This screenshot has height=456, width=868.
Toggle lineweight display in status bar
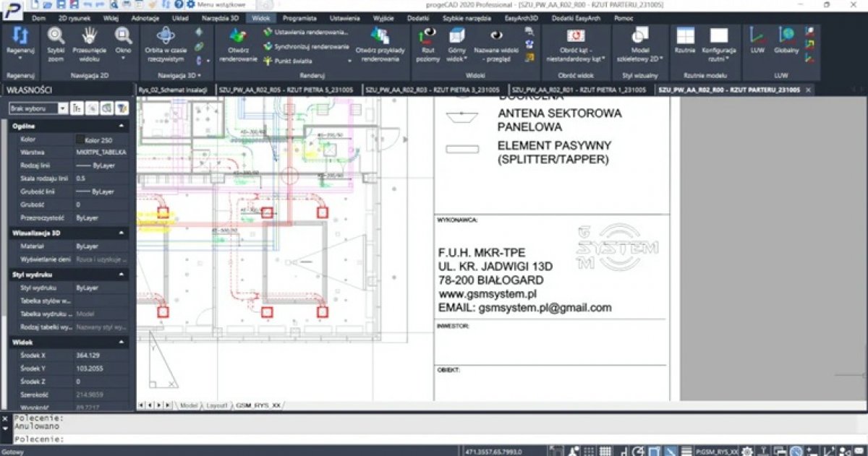[685, 451]
